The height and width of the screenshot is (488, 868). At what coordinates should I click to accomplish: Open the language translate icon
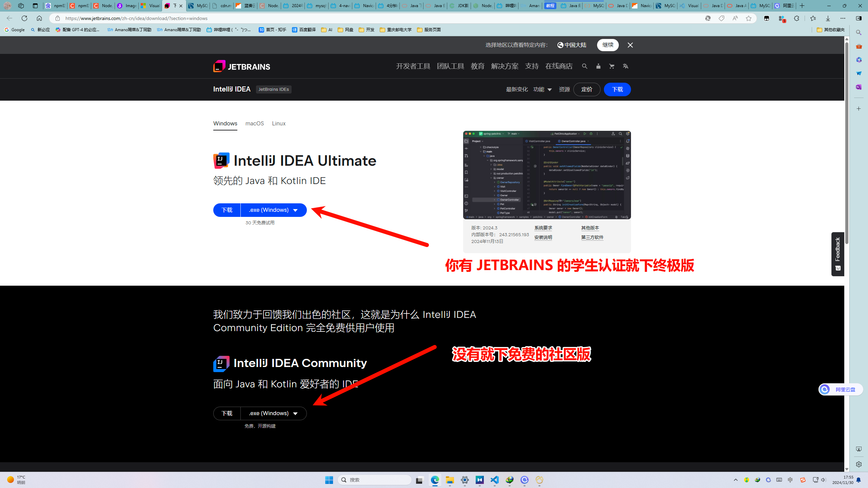click(x=625, y=66)
